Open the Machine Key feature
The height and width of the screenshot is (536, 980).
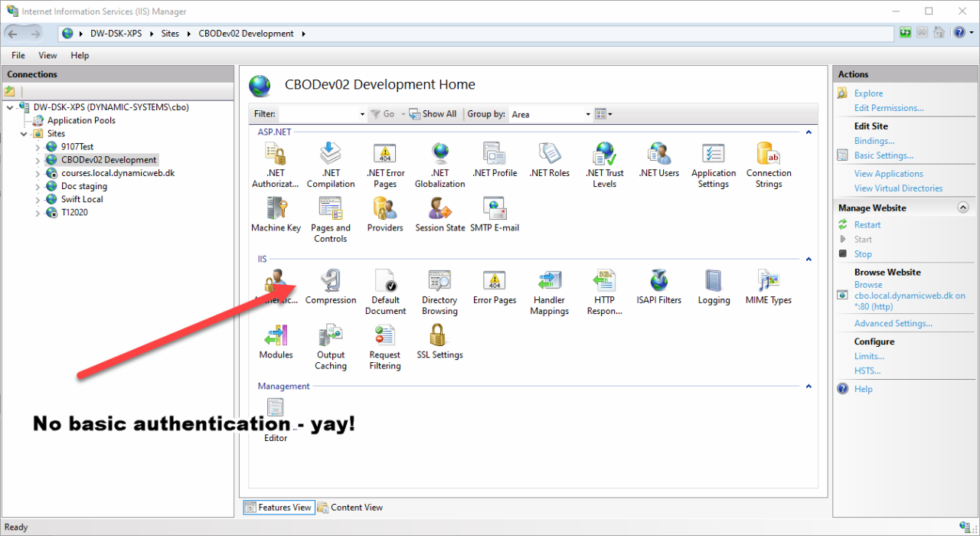pos(276,214)
